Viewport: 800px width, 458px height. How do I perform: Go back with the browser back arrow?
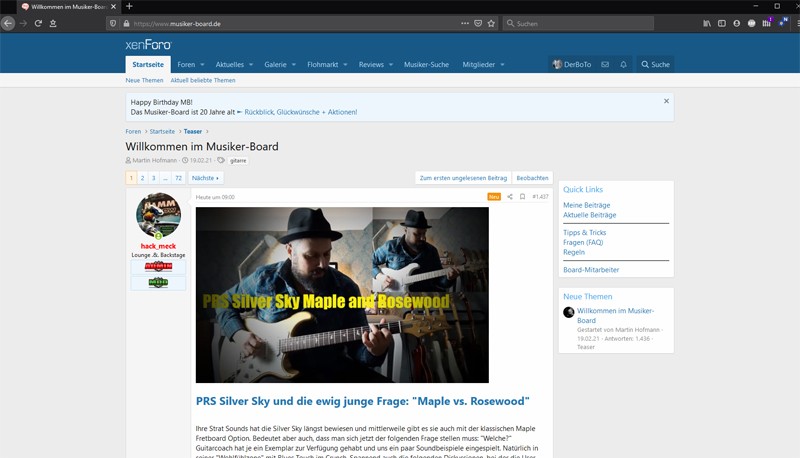[x=8, y=23]
